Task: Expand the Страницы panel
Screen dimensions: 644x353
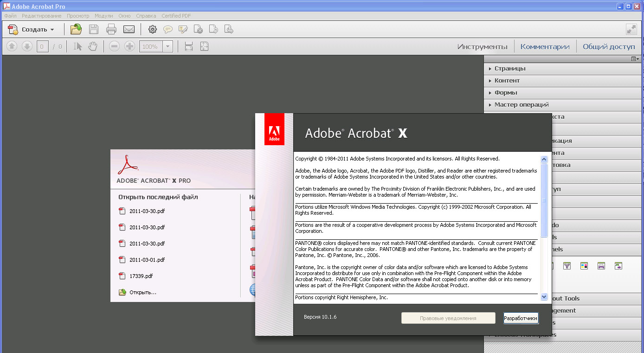Action: coord(562,68)
